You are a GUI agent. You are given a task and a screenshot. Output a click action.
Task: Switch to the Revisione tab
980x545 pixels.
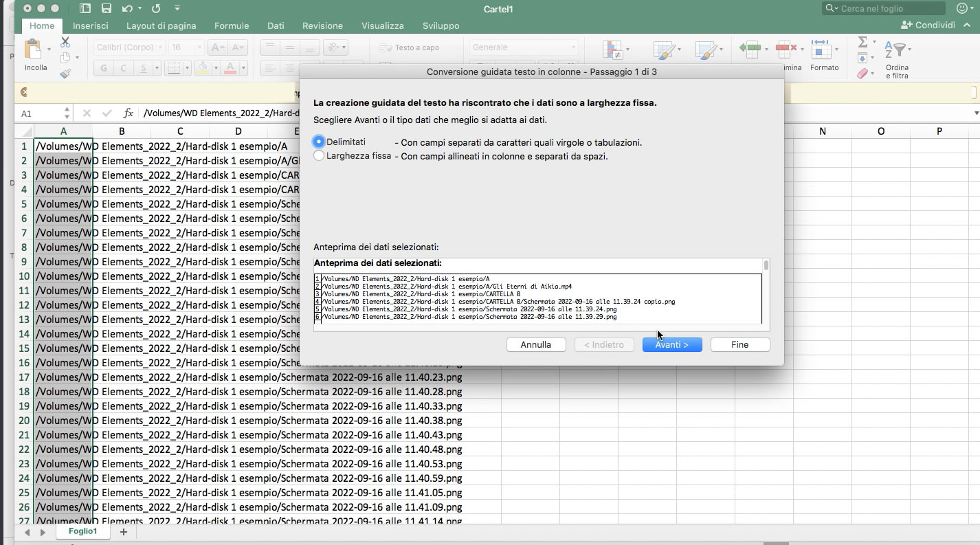(322, 25)
